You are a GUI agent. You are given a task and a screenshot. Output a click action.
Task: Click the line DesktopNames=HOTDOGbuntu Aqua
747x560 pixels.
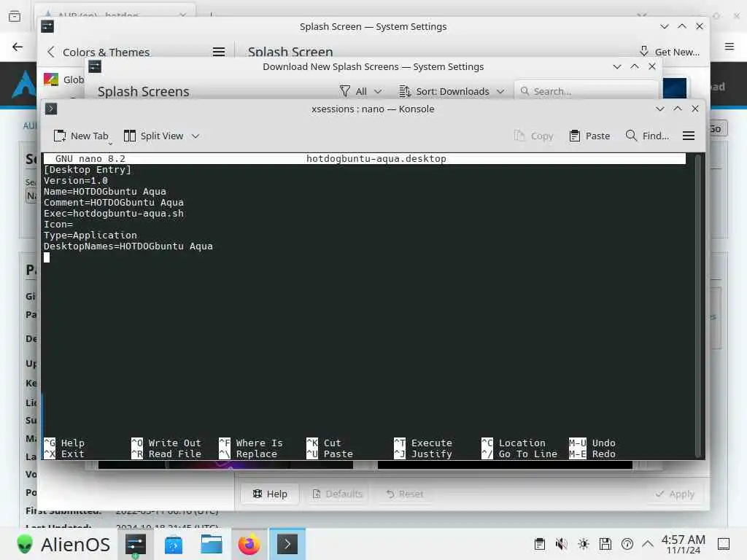[128, 246]
